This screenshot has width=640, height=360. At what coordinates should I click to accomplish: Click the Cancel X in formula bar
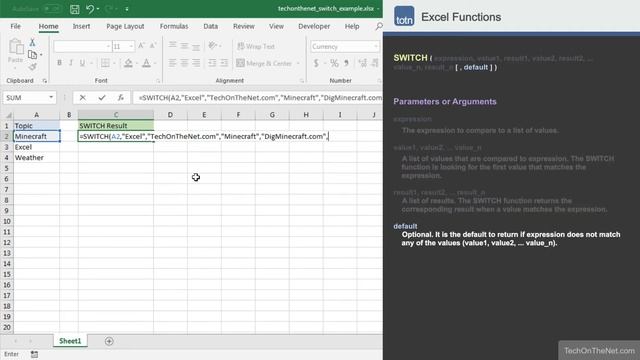[83, 98]
